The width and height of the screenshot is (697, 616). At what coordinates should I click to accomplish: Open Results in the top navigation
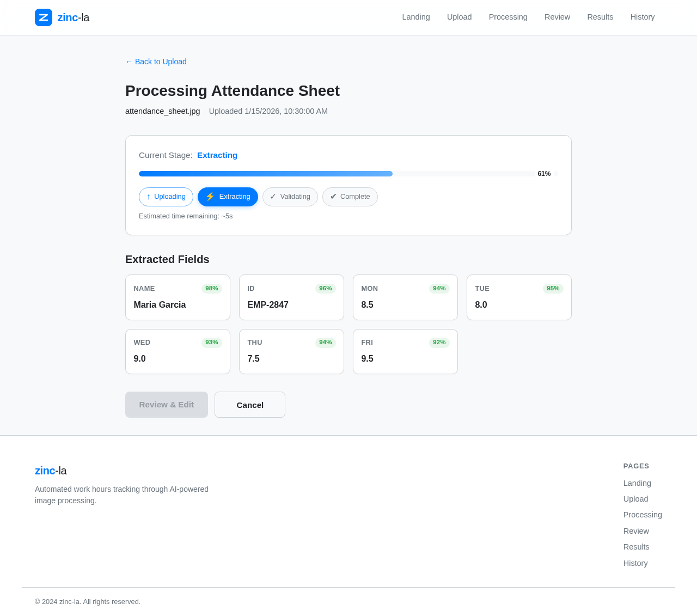[600, 17]
